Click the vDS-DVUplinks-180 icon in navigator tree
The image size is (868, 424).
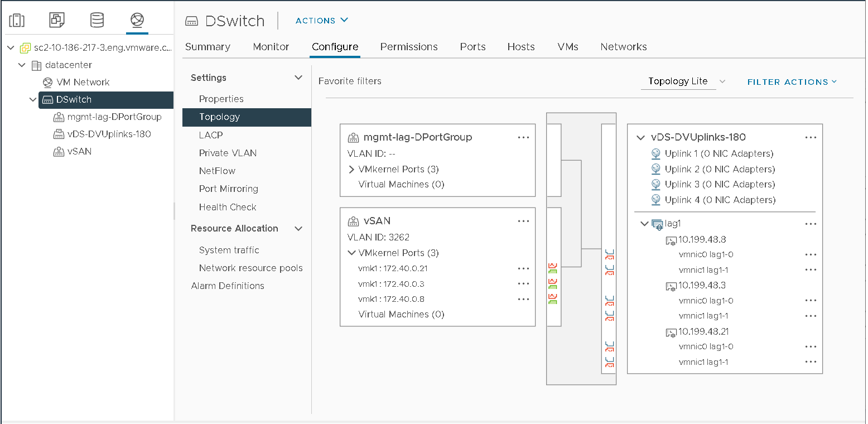59,134
